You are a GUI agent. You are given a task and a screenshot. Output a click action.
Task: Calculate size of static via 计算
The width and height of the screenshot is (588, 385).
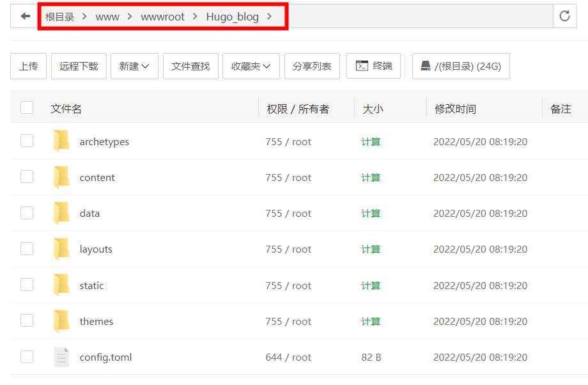(371, 286)
